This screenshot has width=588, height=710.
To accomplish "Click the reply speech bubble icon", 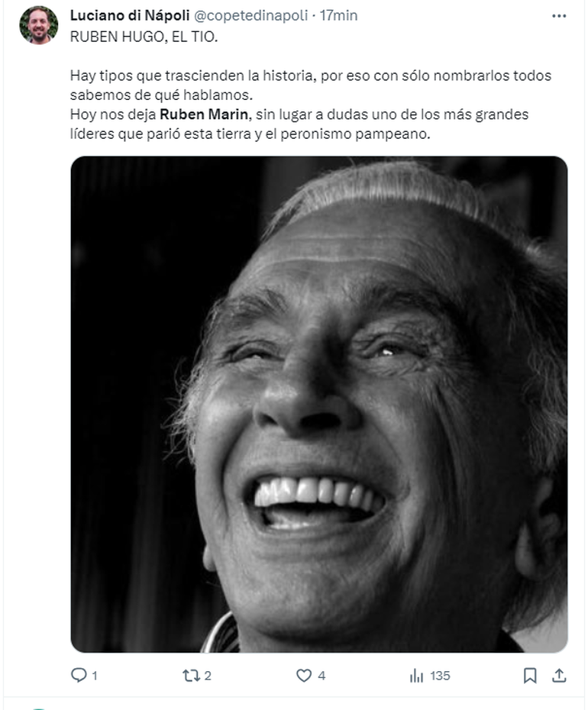I will click(79, 675).
